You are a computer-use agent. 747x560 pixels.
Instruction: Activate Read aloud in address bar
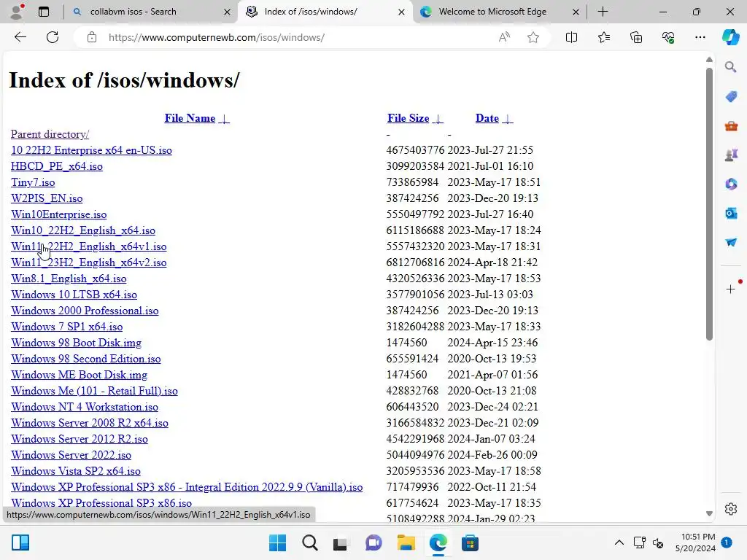(504, 37)
